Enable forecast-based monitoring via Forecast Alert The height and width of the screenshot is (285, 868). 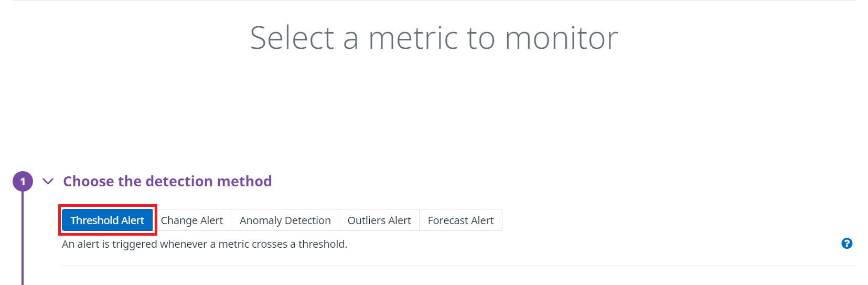[x=461, y=220]
